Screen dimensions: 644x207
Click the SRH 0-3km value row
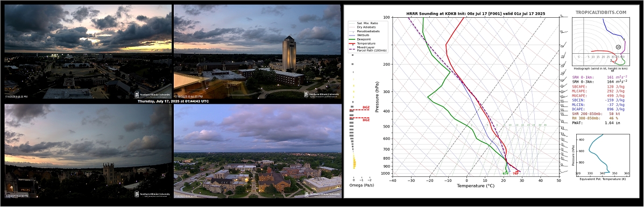600,82
